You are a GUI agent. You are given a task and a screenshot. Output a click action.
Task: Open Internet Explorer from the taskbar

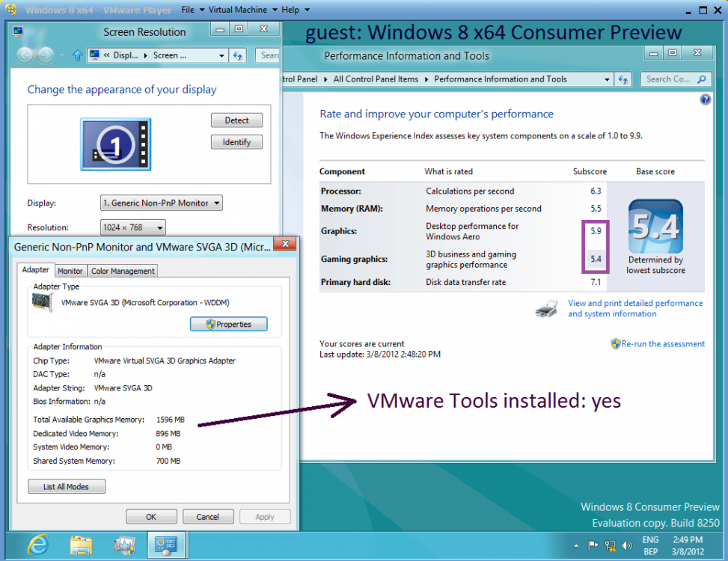pyautogui.click(x=38, y=545)
